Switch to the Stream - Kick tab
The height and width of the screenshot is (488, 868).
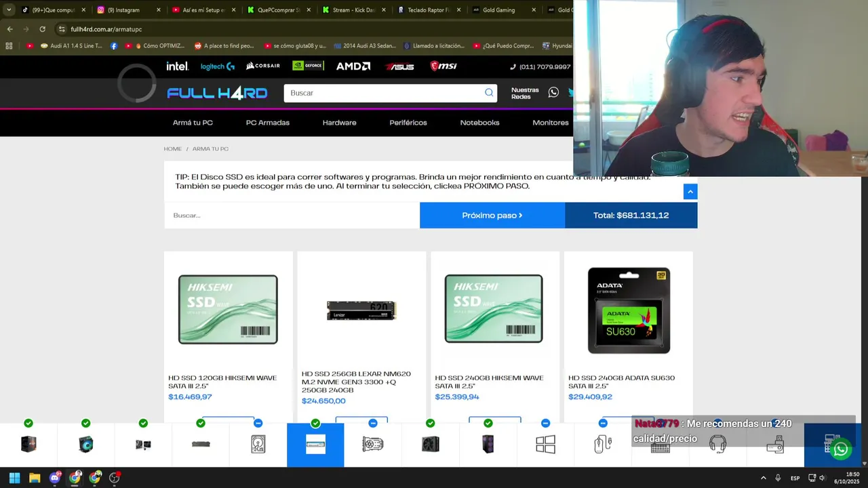click(353, 10)
